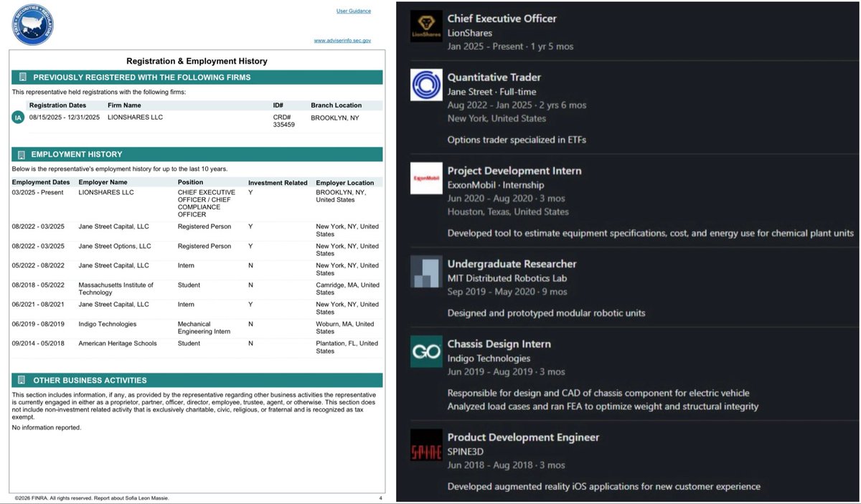Click 'LIONSHARES LLC' in the Firm Name column
The width and height of the screenshot is (861, 504).
136,118
